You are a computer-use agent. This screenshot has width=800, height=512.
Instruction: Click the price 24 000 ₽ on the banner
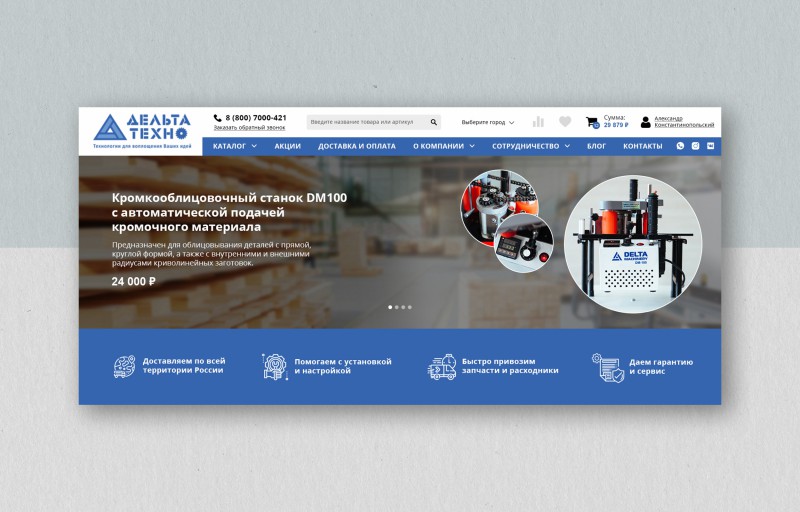[x=134, y=281]
